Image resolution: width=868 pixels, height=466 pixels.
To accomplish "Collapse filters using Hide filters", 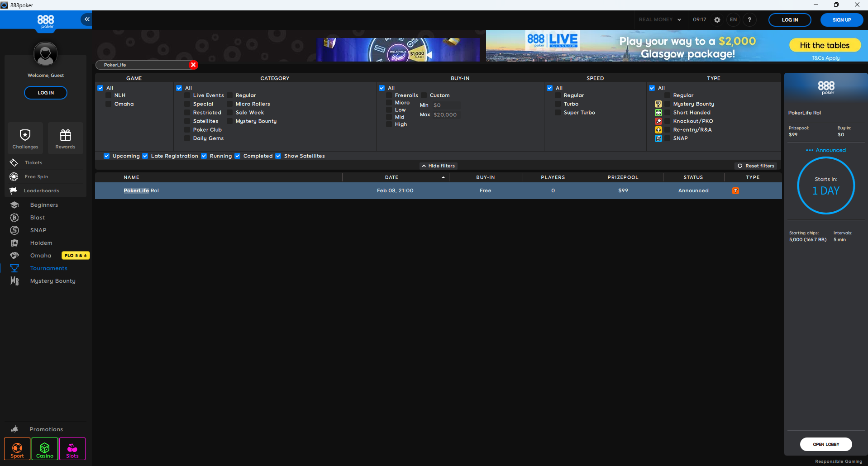I will [x=438, y=166].
